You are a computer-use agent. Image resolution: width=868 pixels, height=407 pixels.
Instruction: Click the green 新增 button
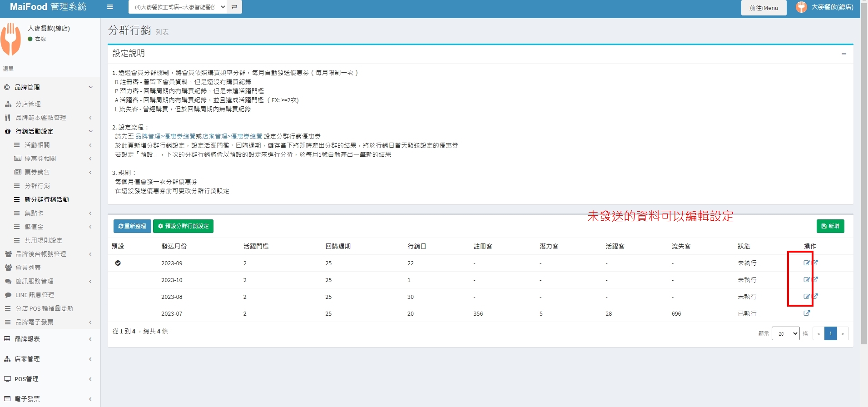[830, 226]
